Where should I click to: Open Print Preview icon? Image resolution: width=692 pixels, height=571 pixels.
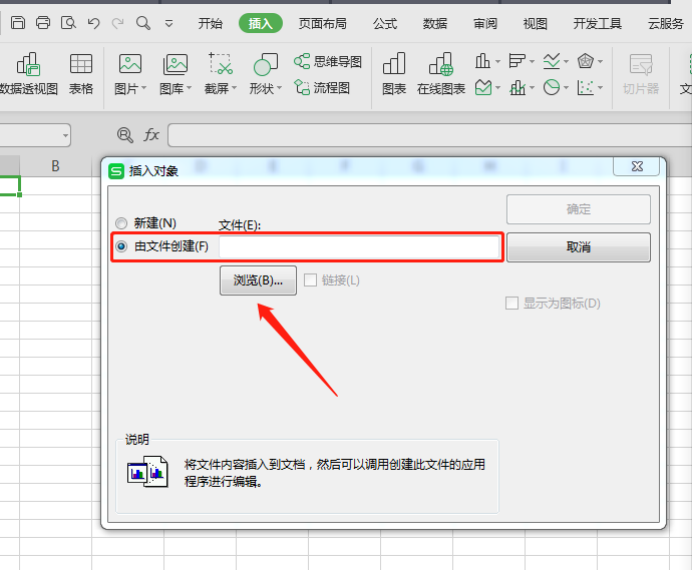pos(68,23)
